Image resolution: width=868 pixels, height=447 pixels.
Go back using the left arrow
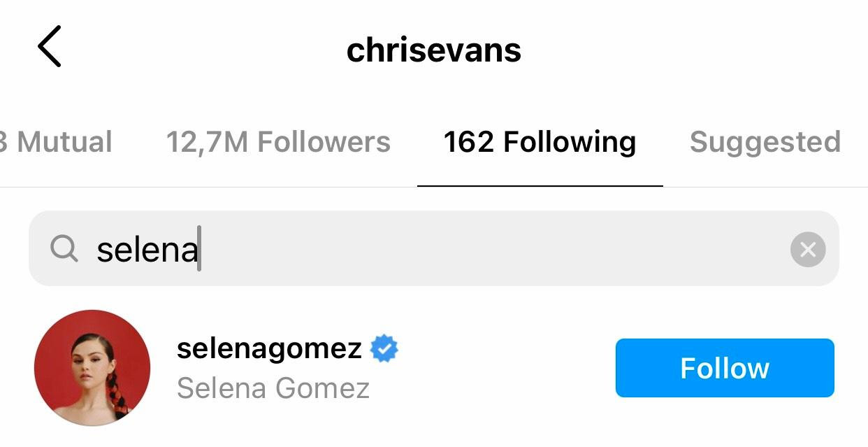click(49, 46)
